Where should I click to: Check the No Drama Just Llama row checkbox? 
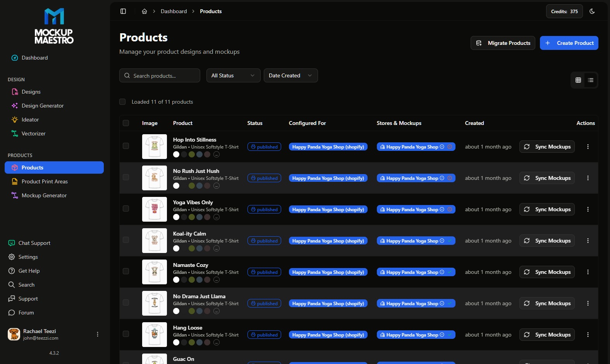[126, 302]
